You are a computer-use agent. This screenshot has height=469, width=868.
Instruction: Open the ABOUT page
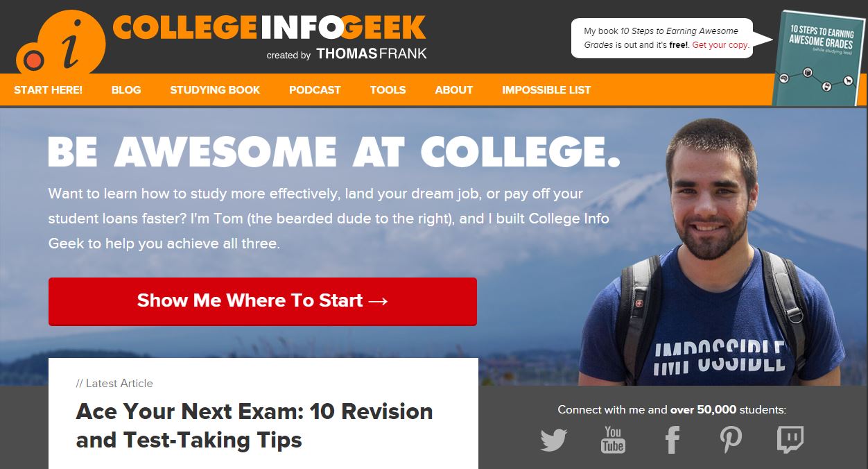[454, 89]
